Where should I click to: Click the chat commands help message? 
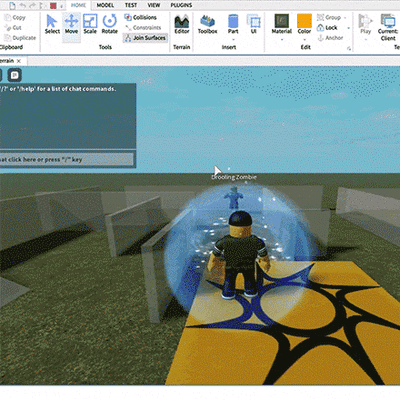[x=58, y=89]
